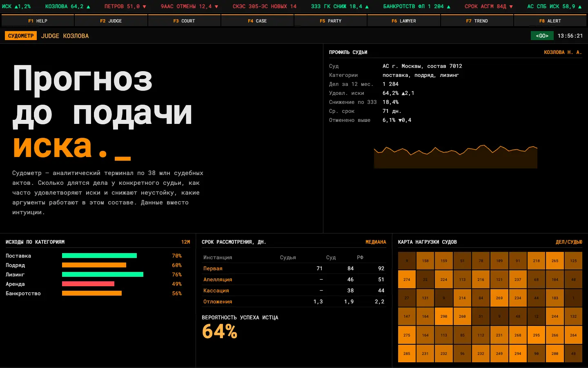588x368 pixels.
Task: Click the 12М period selector
Action: point(185,242)
